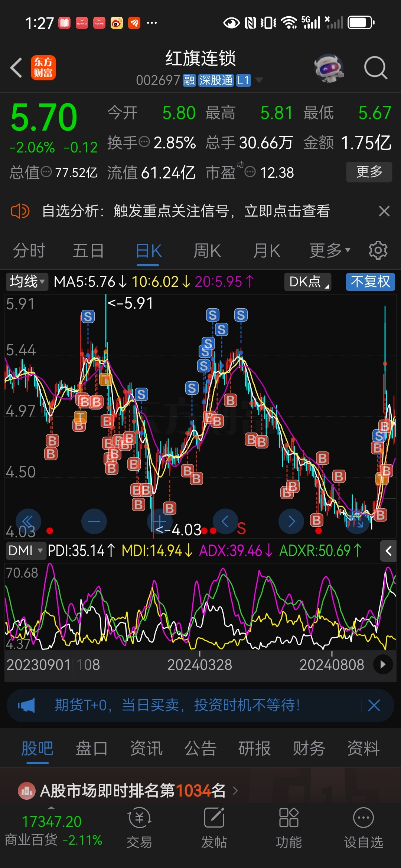Expand 更多 chart period dropdown
The height and width of the screenshot is (868, 401).
coord(330,251)
